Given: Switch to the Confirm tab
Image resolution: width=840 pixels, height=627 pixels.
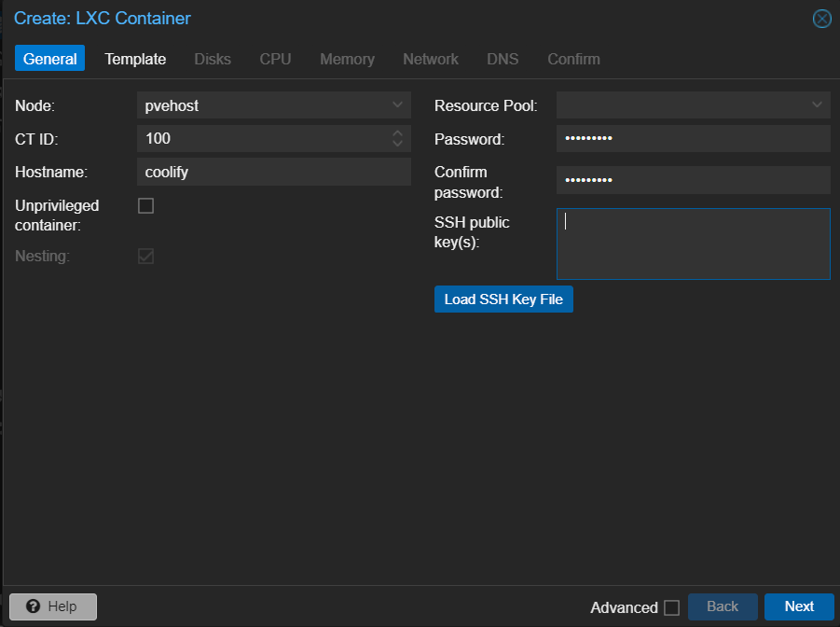Looking at the screenshot, I should coord(572,59).
